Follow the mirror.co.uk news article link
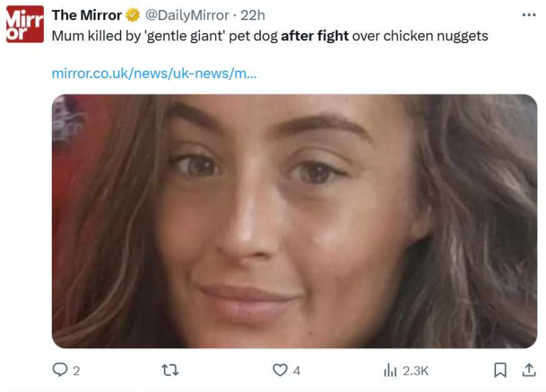 coord(154,73)
